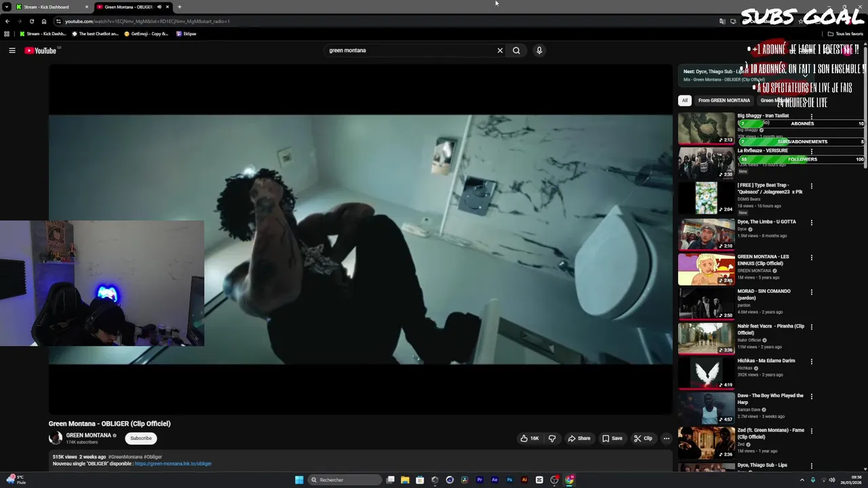The image size is (868, 488).
Task: Open a new browser tab with plus
Action: pyautogui.click(x=180, y=7)
